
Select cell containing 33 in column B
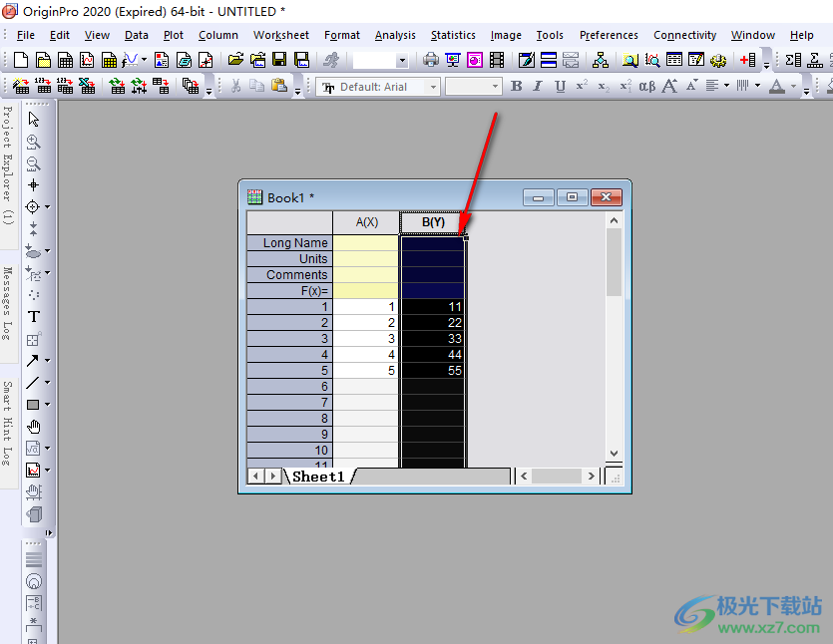tap(433, 339)
